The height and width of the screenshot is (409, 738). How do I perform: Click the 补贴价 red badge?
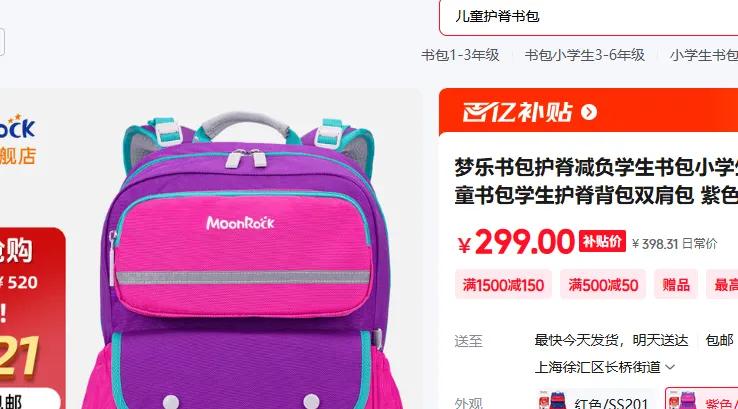click(x=602, y=241)
